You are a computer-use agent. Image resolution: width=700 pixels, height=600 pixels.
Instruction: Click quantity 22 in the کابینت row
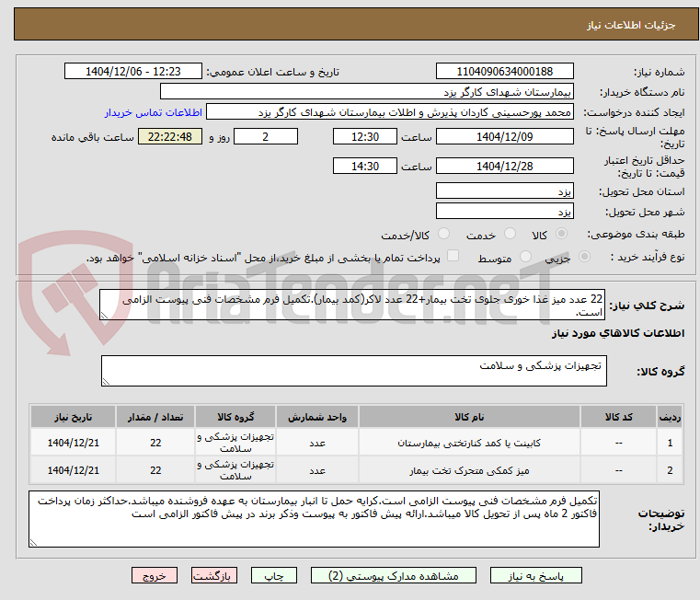[x=155, y=443]
